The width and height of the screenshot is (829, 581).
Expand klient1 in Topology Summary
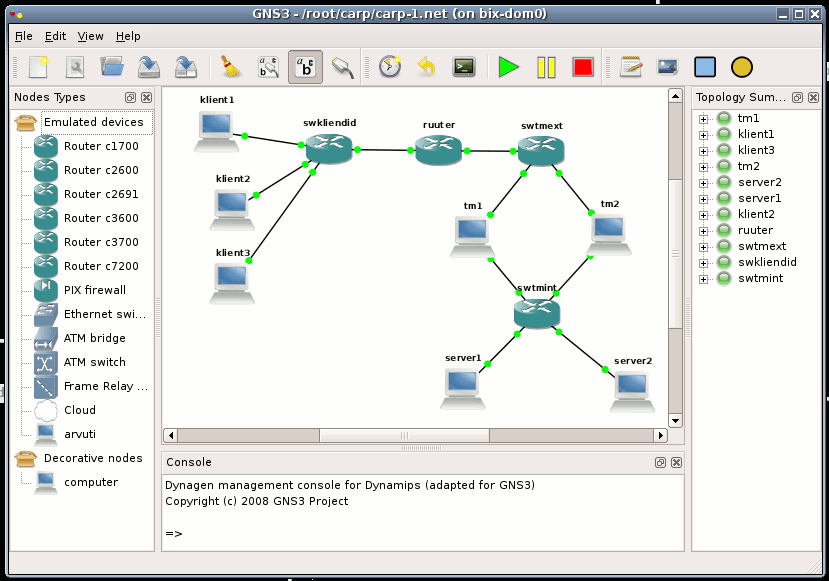point(703,135)
